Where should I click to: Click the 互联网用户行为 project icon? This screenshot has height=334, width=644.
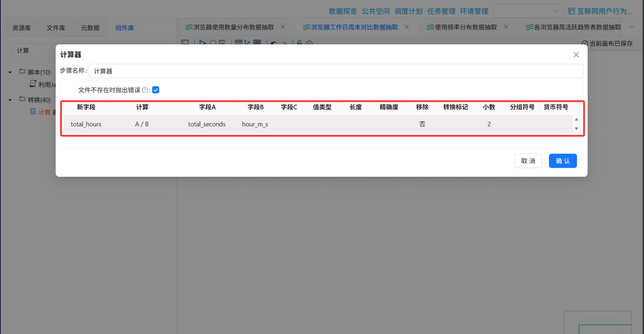571,11
